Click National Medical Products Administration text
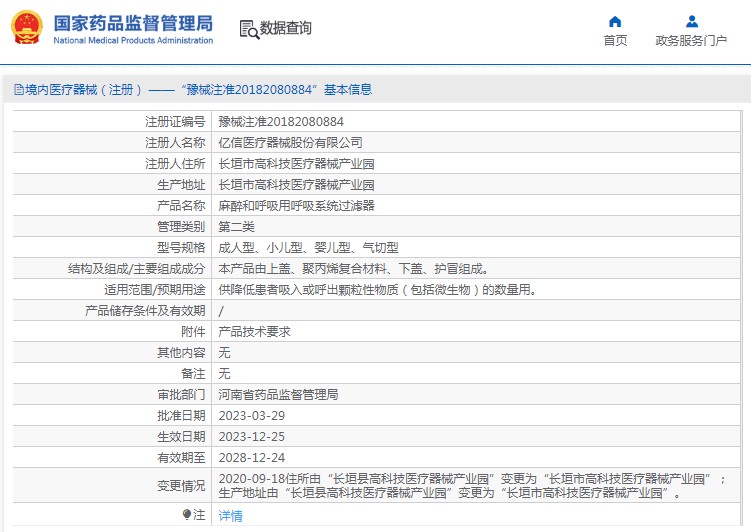 pyautogui.click(x=133, y=41)
